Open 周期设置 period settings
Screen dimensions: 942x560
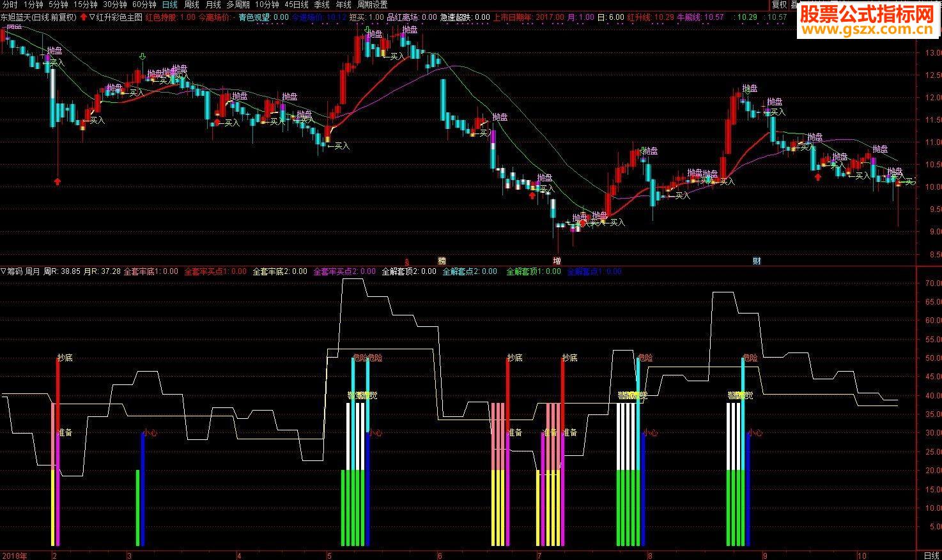(373, 4)
